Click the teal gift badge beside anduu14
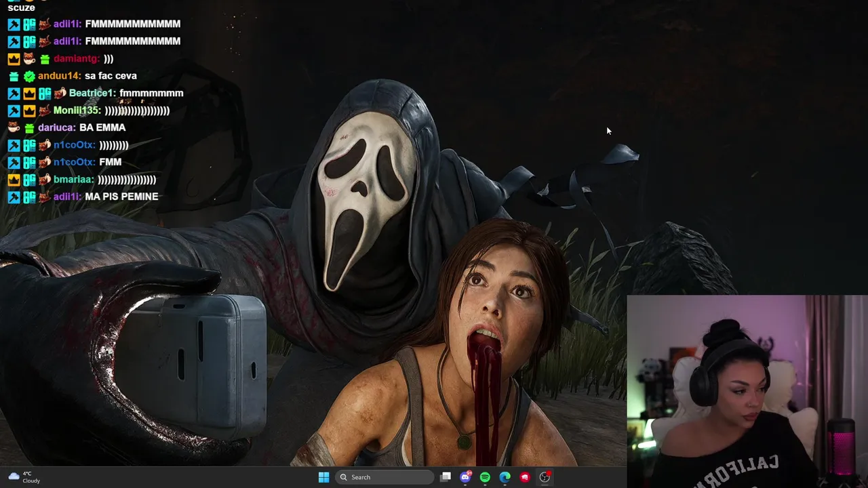The width and height of the screenshot is (868, 488). (14, 76)
